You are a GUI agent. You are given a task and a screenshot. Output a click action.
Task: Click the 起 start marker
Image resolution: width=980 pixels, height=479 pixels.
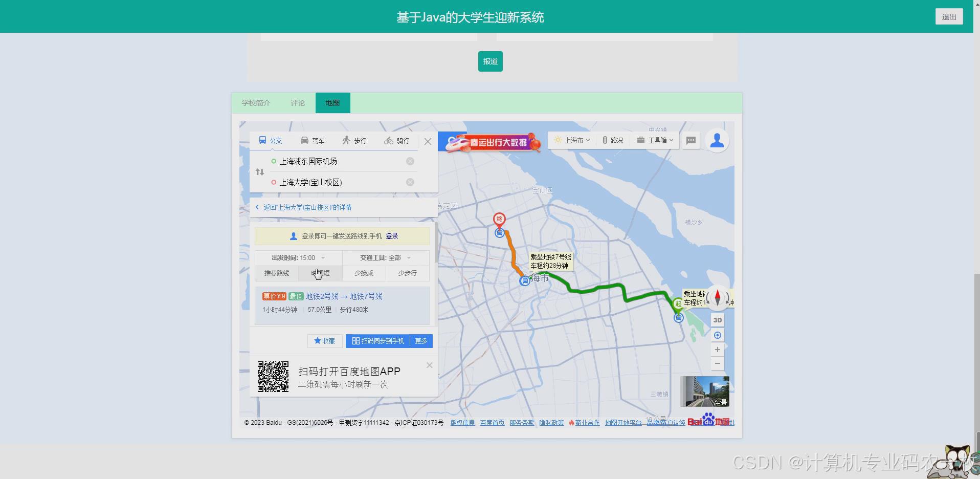tap(678, 304)
